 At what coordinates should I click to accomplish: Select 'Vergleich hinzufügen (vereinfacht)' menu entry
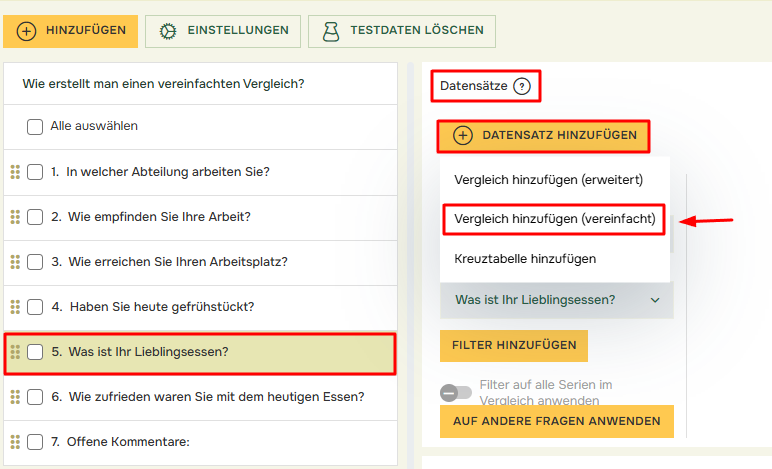(x=556, y=219)
